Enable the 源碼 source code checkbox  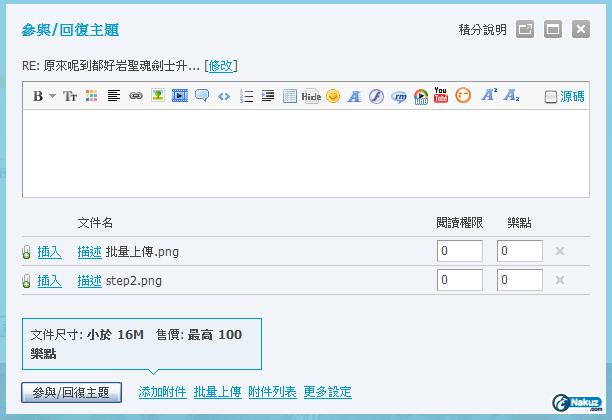click(551, 97)
